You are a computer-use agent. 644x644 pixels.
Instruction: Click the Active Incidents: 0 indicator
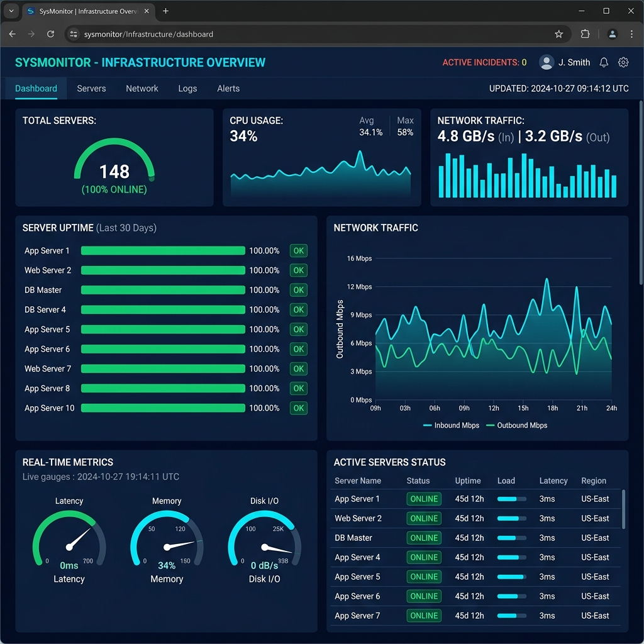(x=484, y=62)
